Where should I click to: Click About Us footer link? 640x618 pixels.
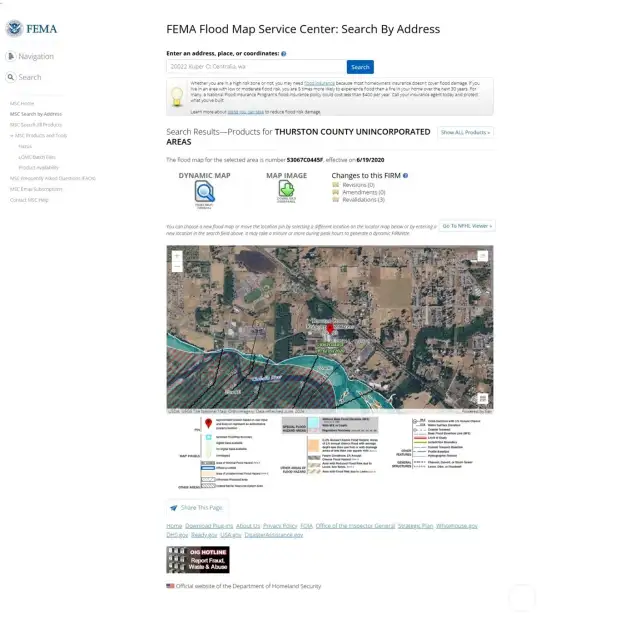click(248, 526)
